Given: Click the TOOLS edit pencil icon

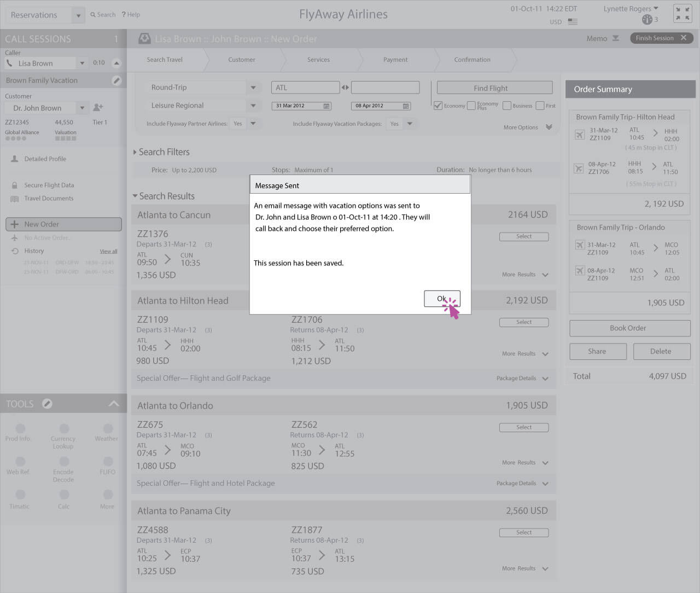Looking at the screenshot, I should point(48,404).
